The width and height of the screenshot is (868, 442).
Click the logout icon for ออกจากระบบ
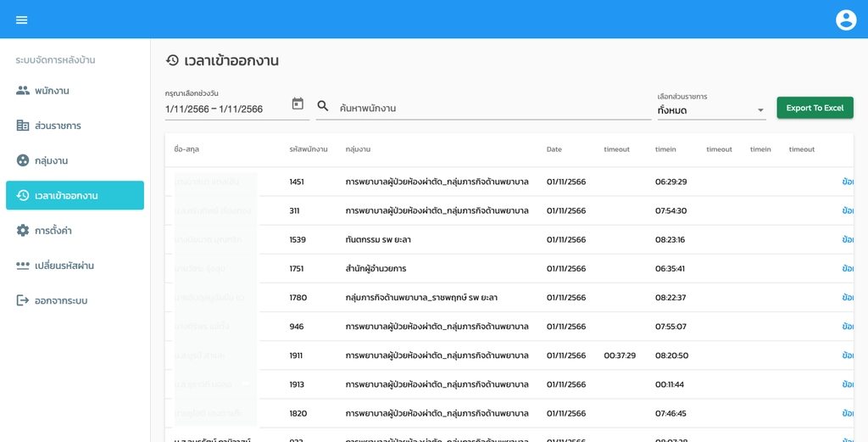[x=23, y=300]
